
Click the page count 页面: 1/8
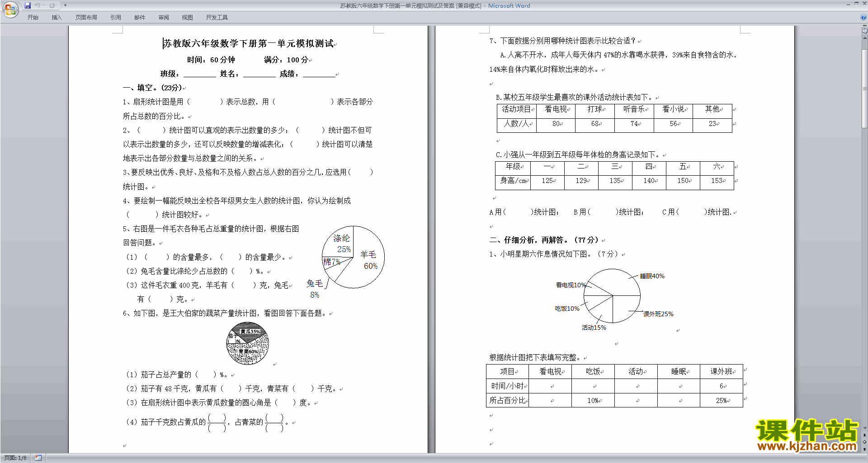pyautogui.click(x=16, y=458)
